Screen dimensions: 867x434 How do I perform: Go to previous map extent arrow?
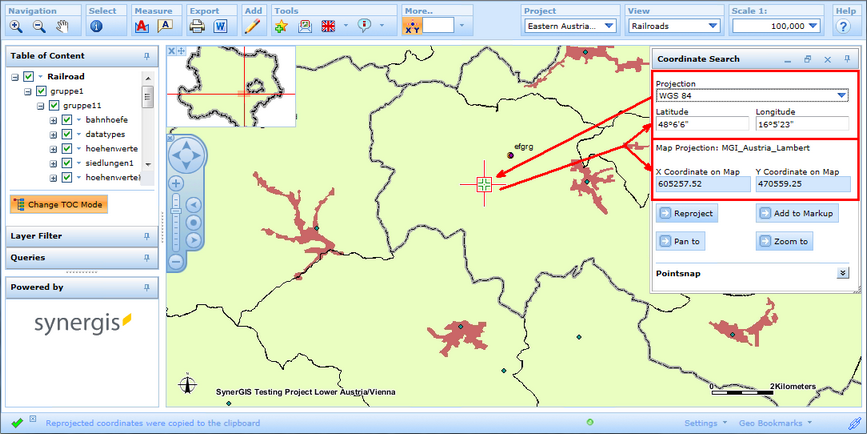(194, 205)
